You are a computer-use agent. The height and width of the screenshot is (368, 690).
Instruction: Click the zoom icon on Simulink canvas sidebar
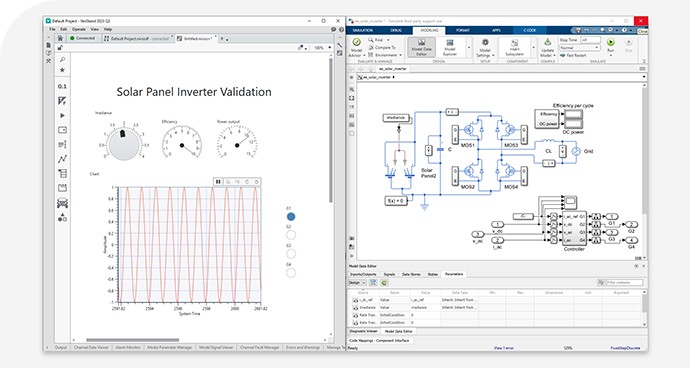pos(351,89)
